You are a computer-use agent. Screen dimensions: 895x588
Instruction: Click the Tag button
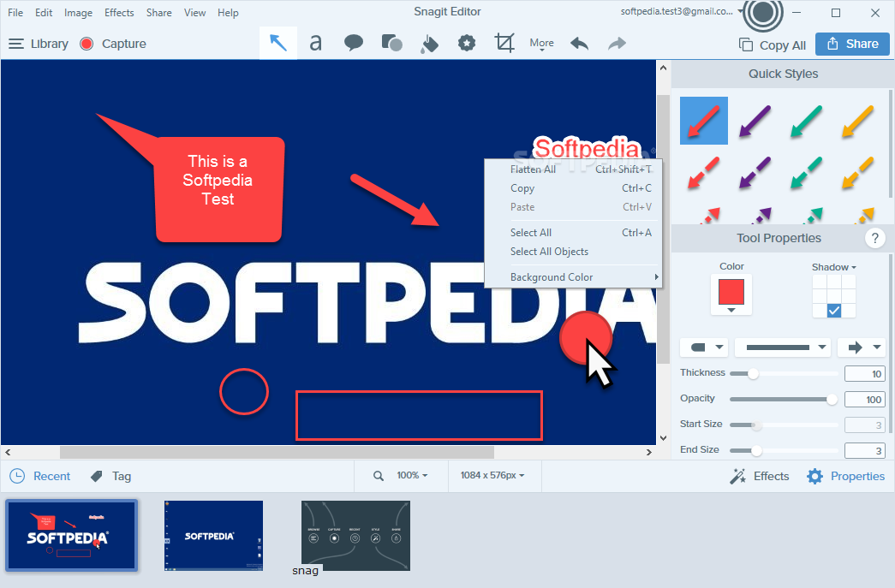pyautogui.click(x=111, y=476)
